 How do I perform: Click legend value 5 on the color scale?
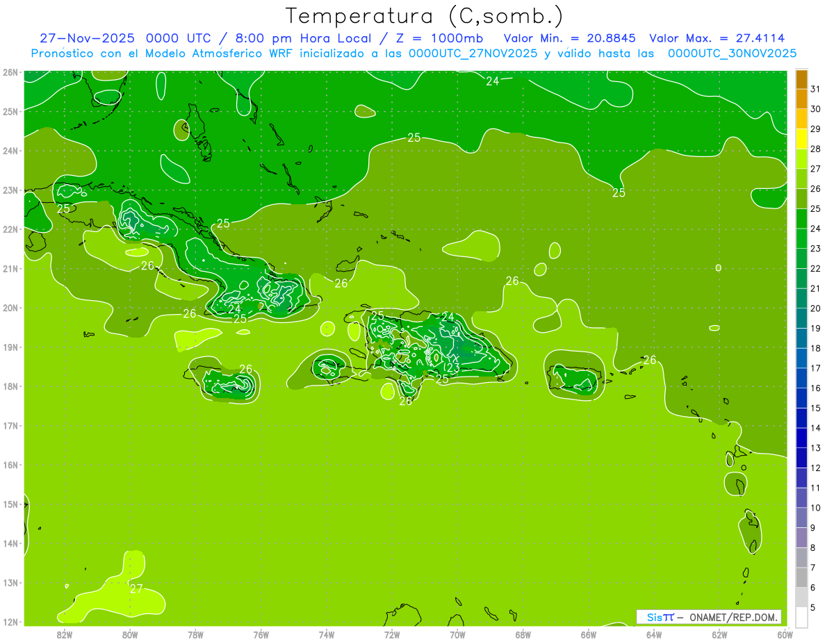(x=813, y=608)
